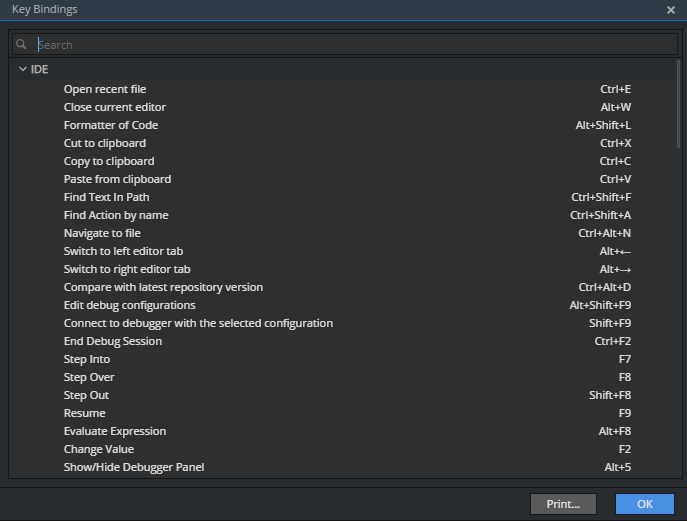Click the Print... button
Screen dimensions: 687x521
563,504
